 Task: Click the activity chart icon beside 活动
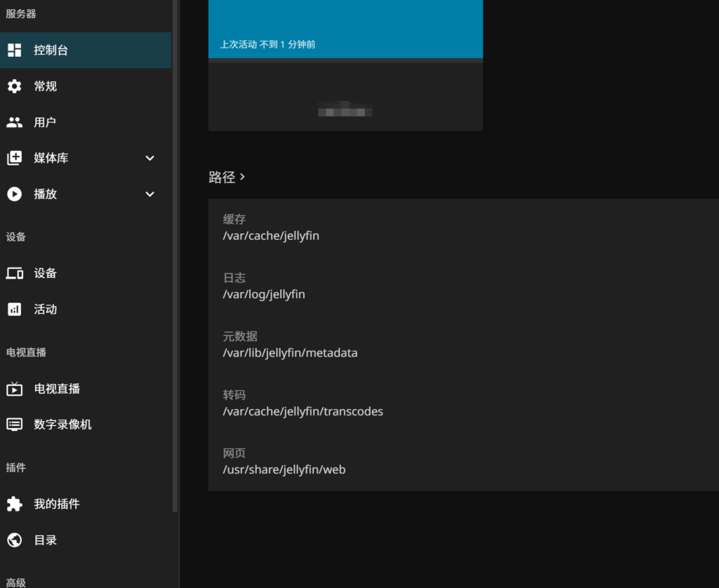tap(14, 309)
